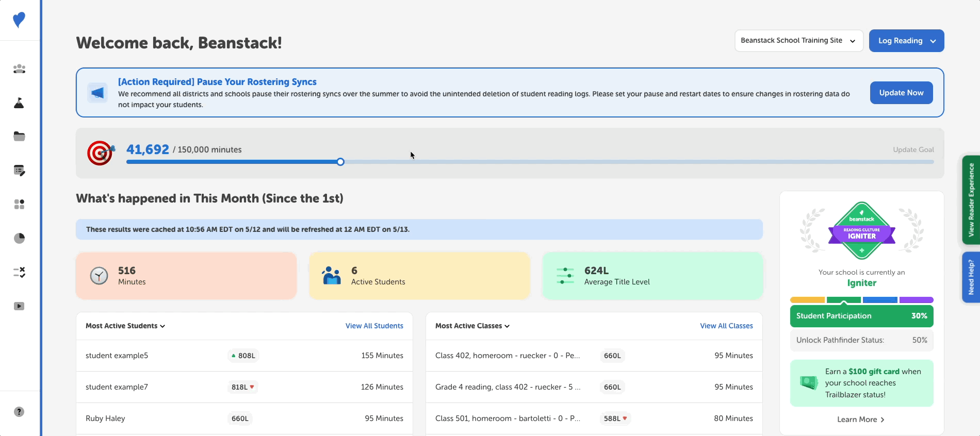Select the student example5 row
Screen dimensions: 980x436
pyautogui.click(x=244, y=356)
